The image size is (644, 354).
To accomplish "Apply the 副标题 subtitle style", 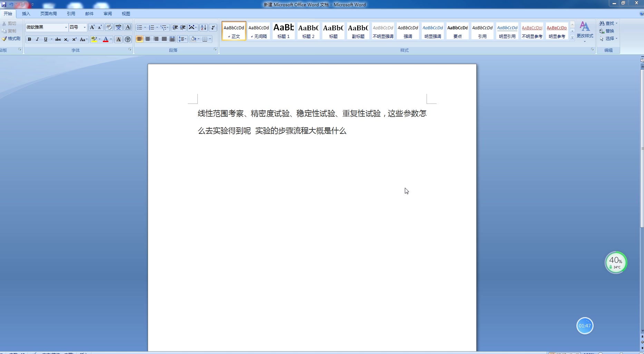I will coord(358,31).
